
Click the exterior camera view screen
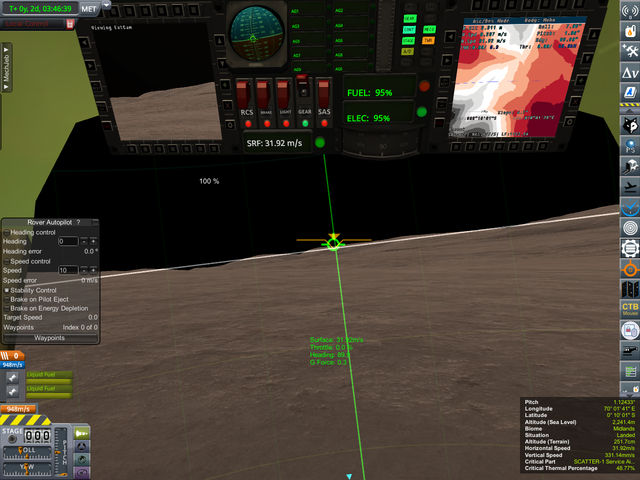click(155, 82)
